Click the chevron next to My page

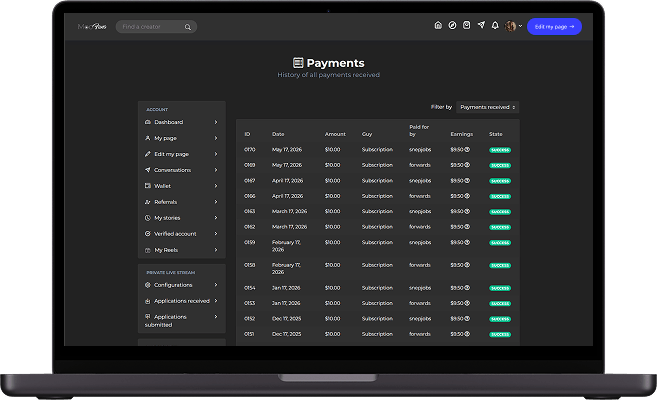216,138
